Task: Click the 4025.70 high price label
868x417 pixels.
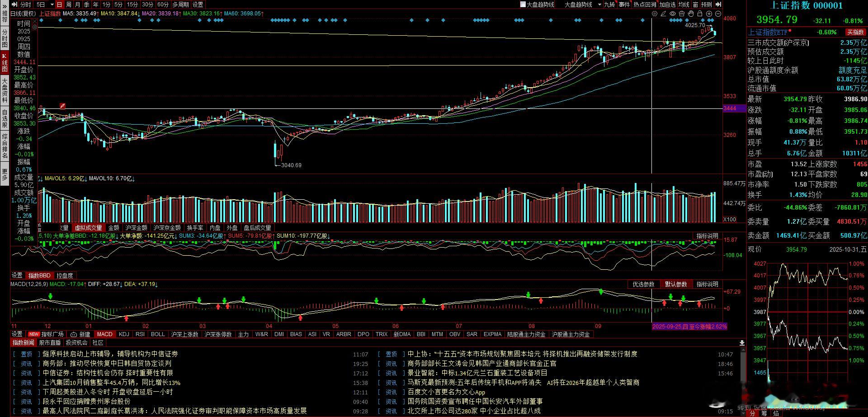Action: 695,25
